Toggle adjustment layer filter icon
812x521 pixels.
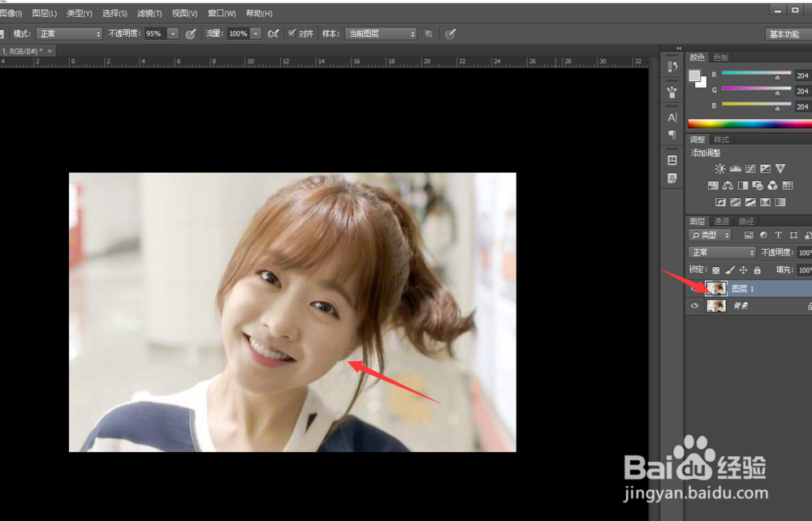763,235
